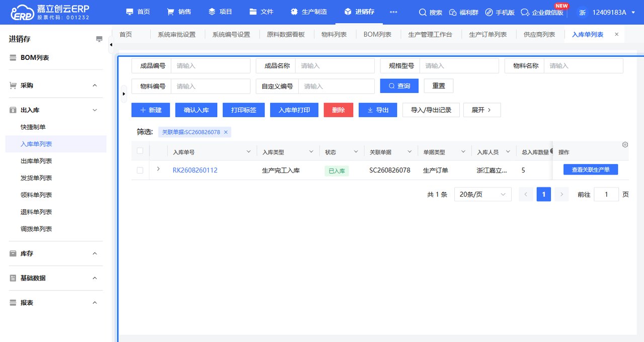Switch to the 供应商列表 tab
Screen dimensions: 644x342
pyautogui.click(x=539, y=35)
